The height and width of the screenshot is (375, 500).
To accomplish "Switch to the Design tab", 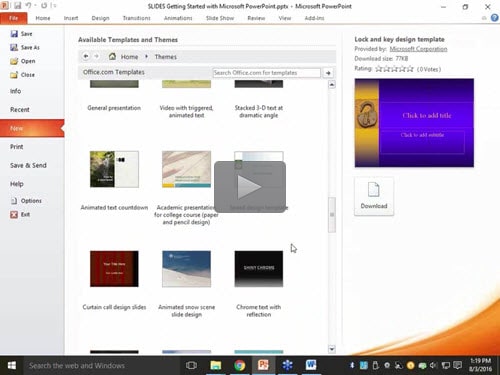I will 100,18.
